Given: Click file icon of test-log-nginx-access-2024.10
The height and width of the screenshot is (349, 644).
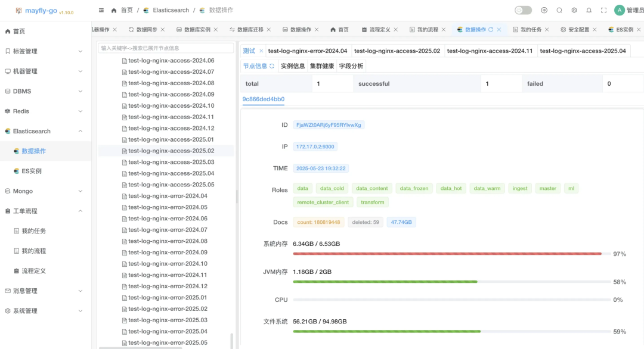Looking at the screenshot, I should [x=125, y=106].
